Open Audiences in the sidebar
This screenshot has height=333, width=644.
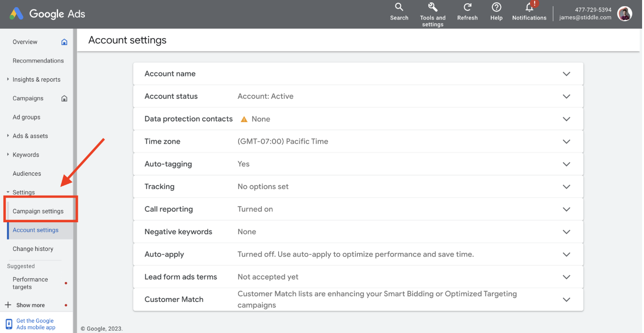click(27, 174)
